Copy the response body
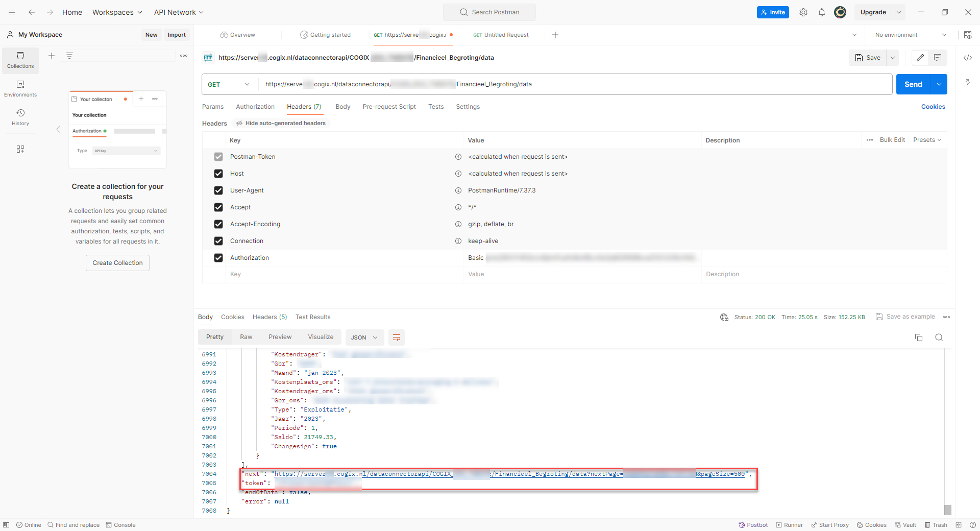Viewport: 980px width, 531px height. point(919,337)
